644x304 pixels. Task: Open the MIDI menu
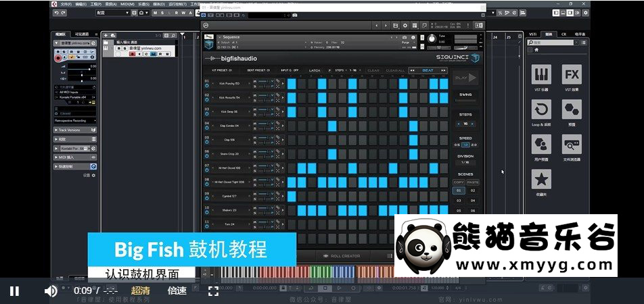(x=127, y=4)
